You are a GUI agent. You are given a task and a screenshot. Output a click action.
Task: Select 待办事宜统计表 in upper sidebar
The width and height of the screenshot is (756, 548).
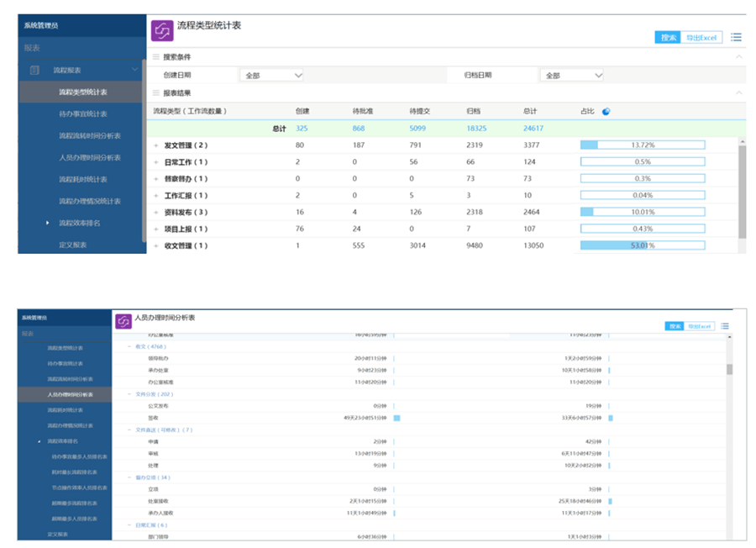(x=82, y=113)
